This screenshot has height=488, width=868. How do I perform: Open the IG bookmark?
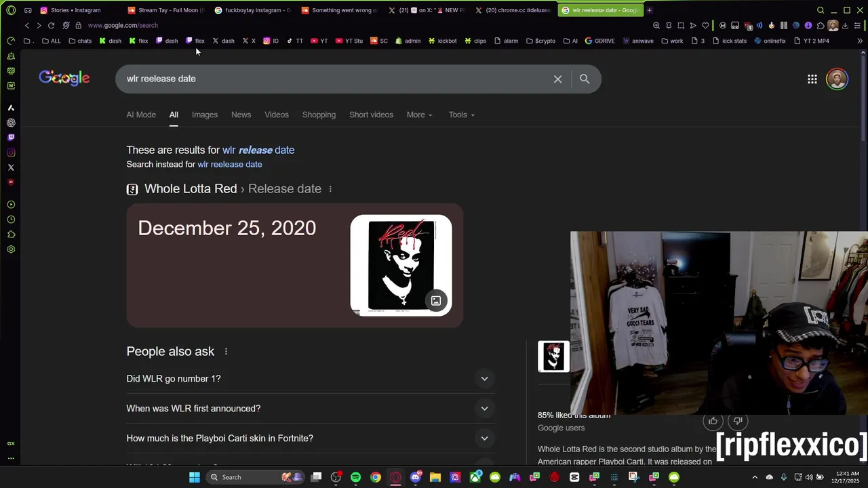point(271,41)
